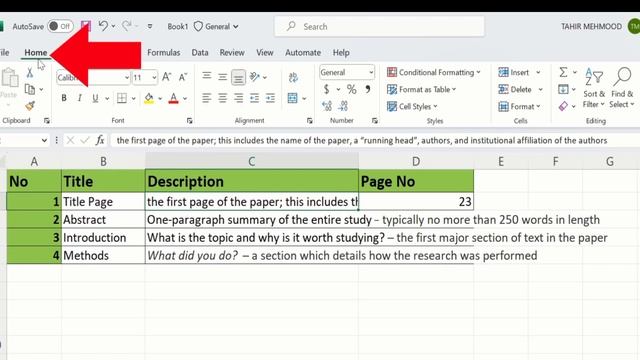Apply the yellow fill color bucket
This screenshot has height=360, width=640.
(x=149, y=98)
